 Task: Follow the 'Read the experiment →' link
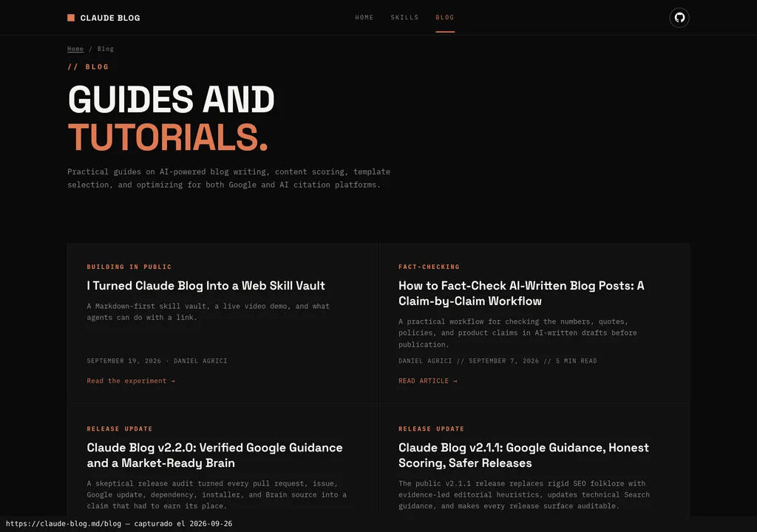pos(131,381)
